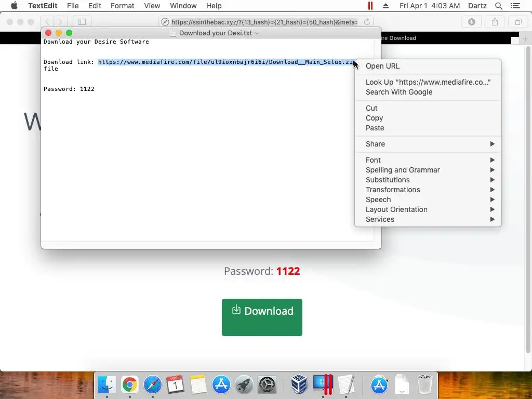Open Safari compass icon in dock

(x=152, y=385)
